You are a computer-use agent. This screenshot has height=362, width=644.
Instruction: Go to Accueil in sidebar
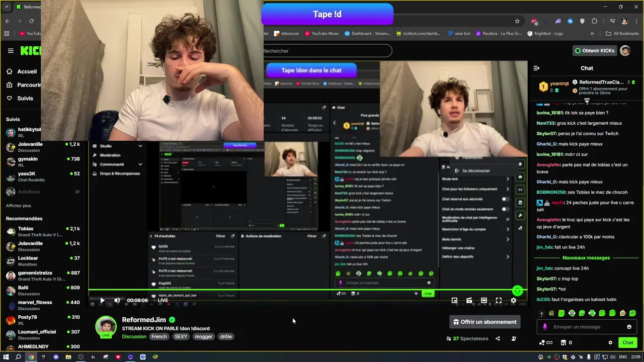pyautogui.click(x=22, y=71)
